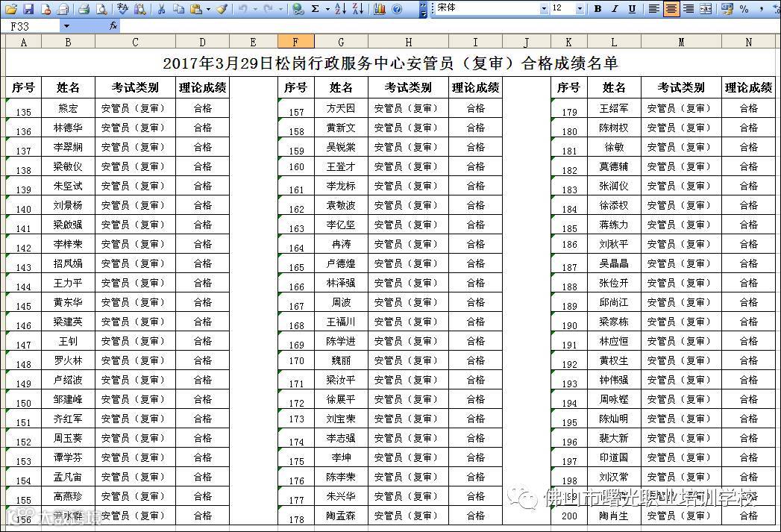Image resolution: width=781 pixels, height=532 pixels.
Task: Select cell with name 王绍军
Action: [x=614, y=108]
